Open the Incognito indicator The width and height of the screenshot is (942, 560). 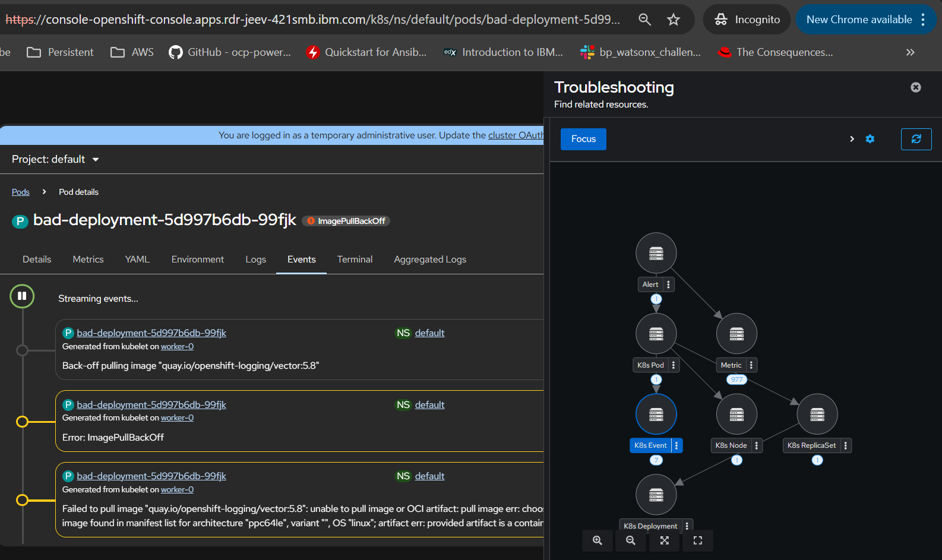point(747,20)
